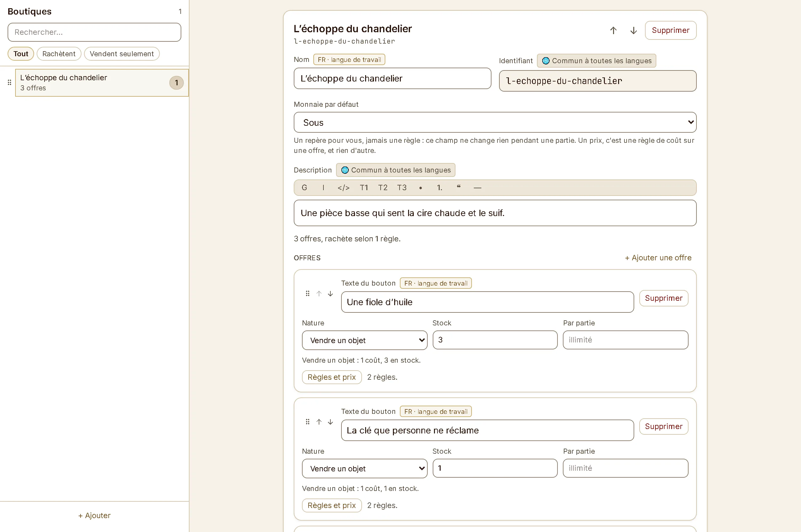
Task: Apply T1 heading in description
Action: 364,188
